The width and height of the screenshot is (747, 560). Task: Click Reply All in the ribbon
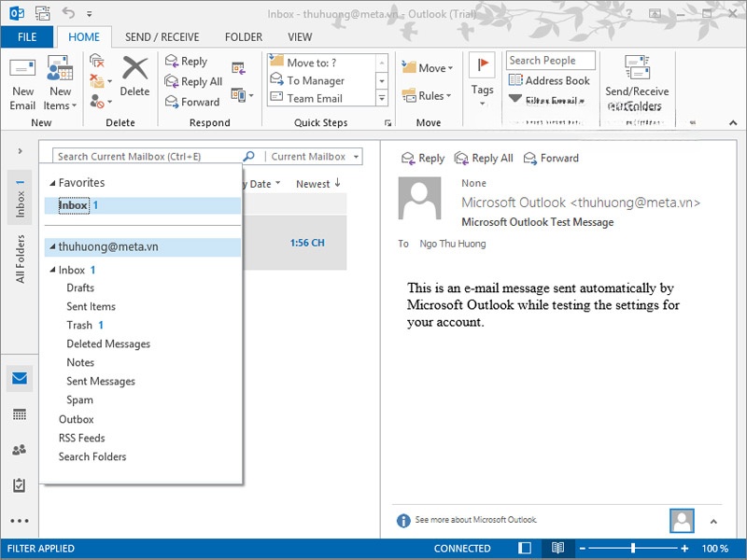193,81
